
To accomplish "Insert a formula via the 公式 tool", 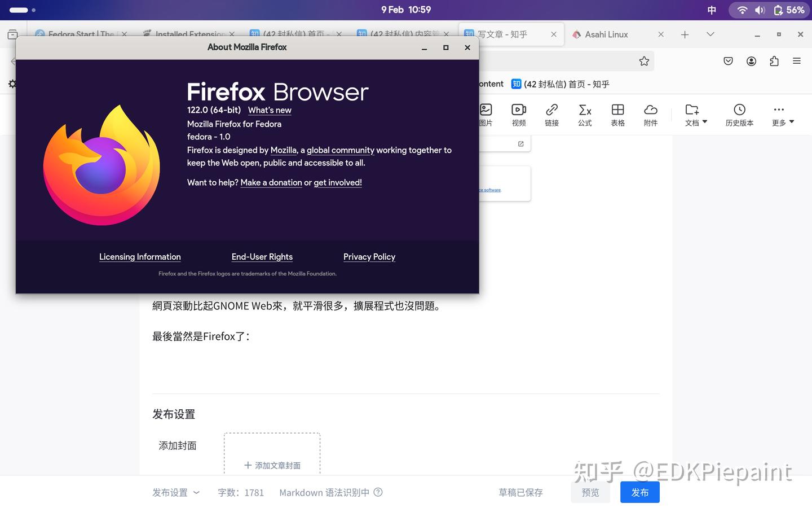I will tap(585, 115).
